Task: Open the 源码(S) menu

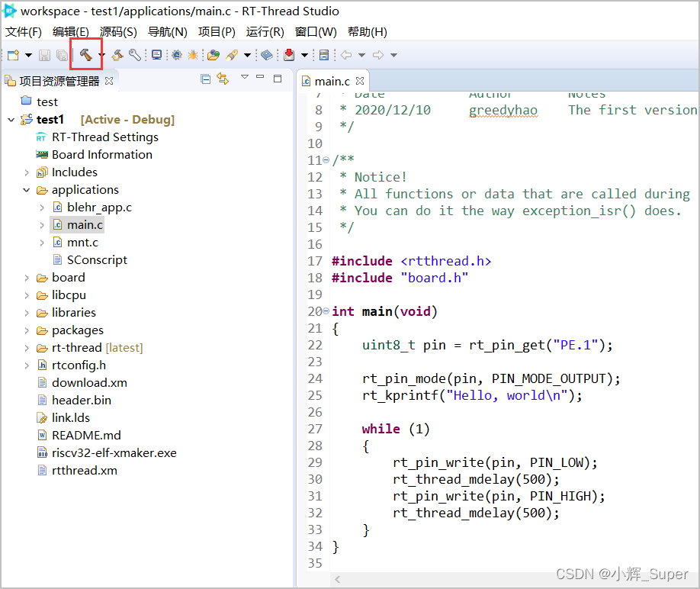Action: [118, 32]
